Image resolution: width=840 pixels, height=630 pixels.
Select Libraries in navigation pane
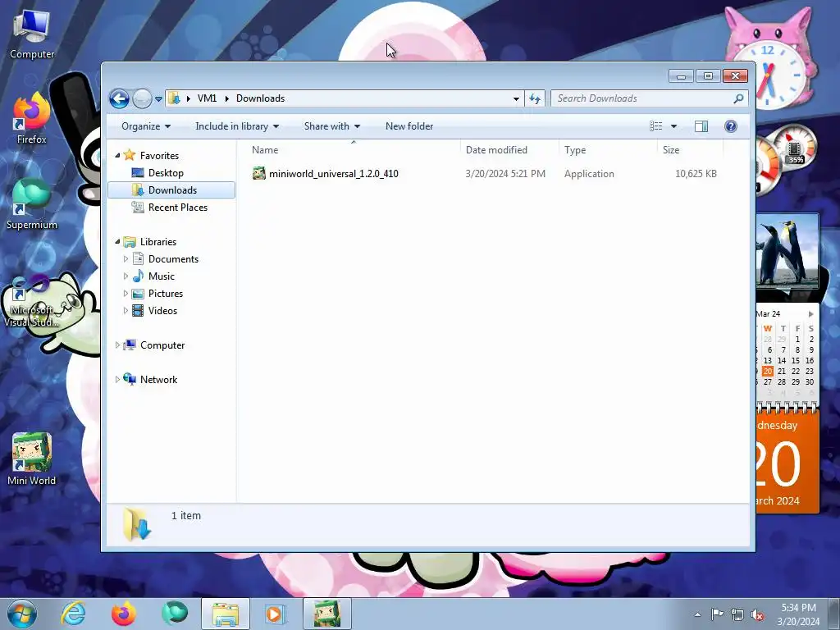click(158, 242)
